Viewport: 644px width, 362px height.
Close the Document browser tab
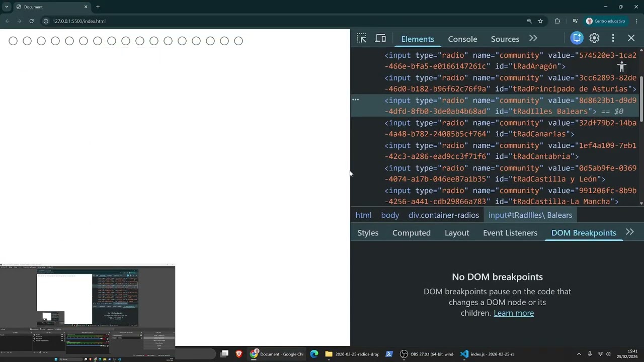[x=86, y=7]
